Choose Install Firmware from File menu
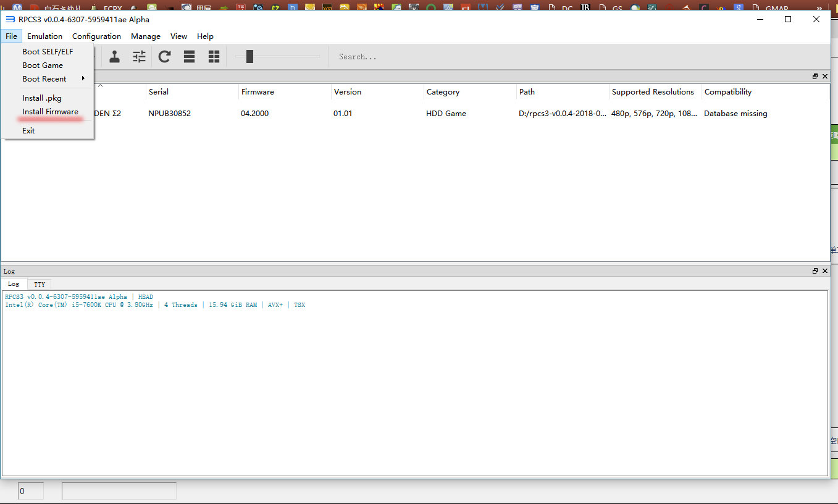 pos(50,112)
